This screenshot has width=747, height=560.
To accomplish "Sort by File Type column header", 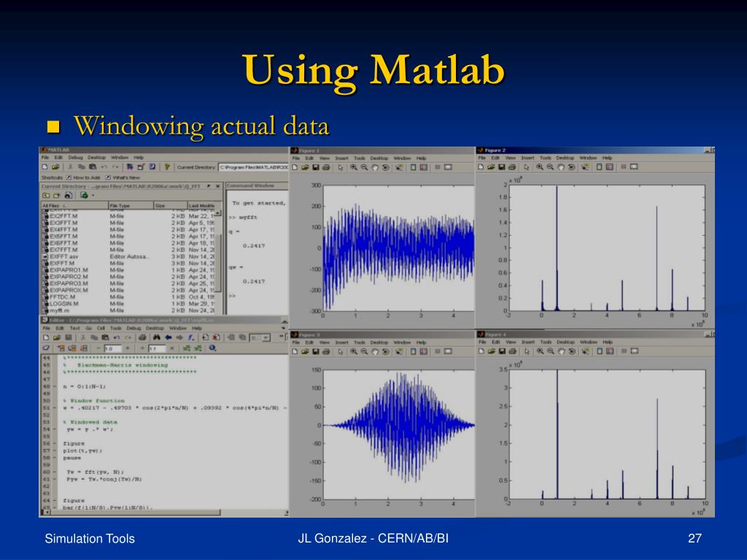I will point(131,205).
